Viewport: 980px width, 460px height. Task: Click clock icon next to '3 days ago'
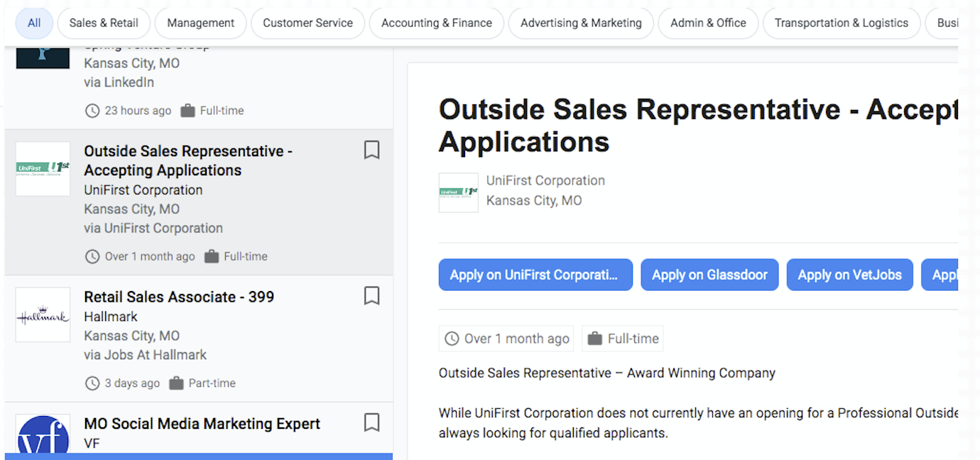(x=92, y=383)
